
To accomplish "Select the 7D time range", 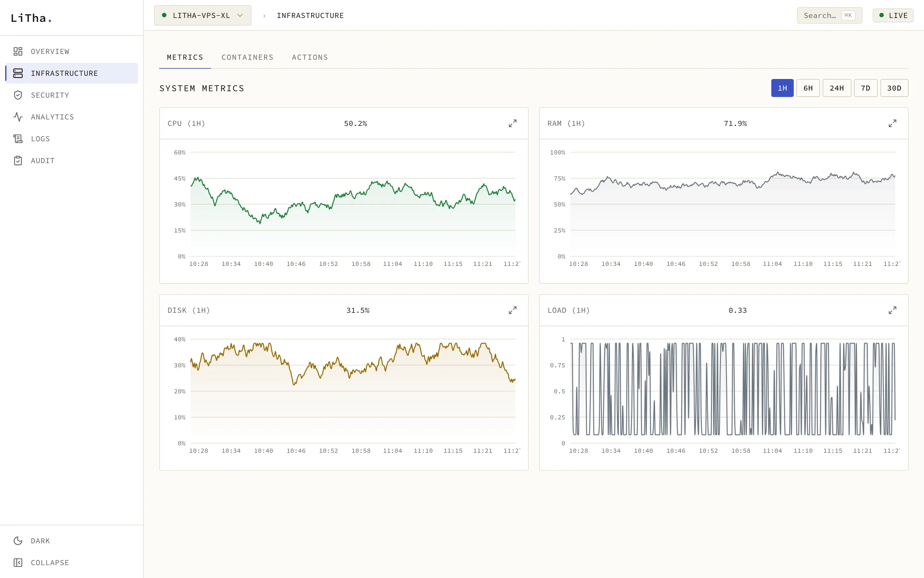I will point(866,88).
